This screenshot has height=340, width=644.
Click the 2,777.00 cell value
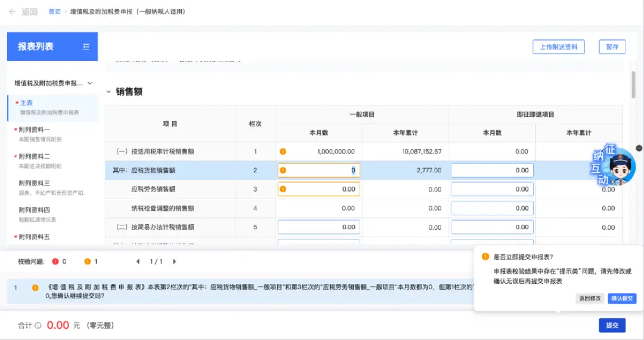(x=429, y=171)
